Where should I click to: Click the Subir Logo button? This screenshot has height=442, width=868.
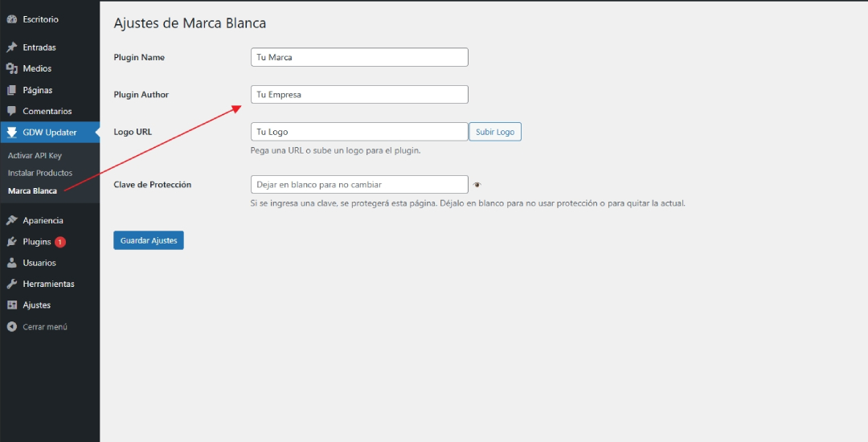(x=495, y=132)
